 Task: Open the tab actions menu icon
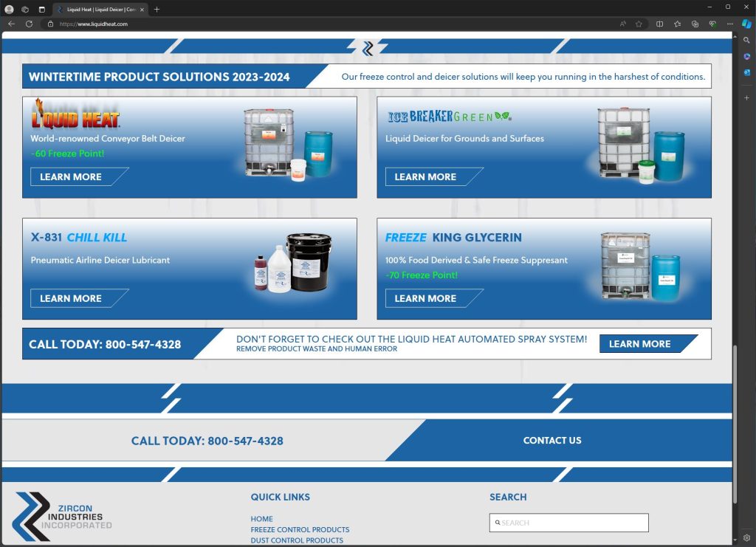(x=41, y=9)
